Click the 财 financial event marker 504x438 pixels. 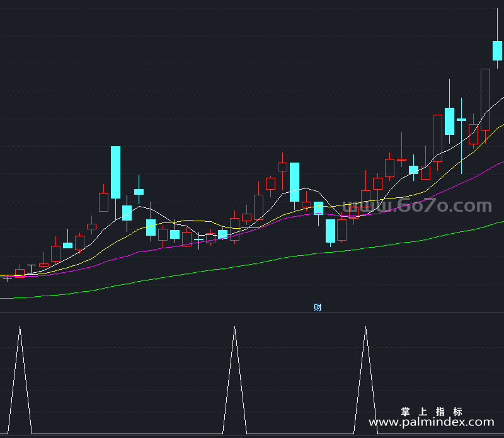318,308
